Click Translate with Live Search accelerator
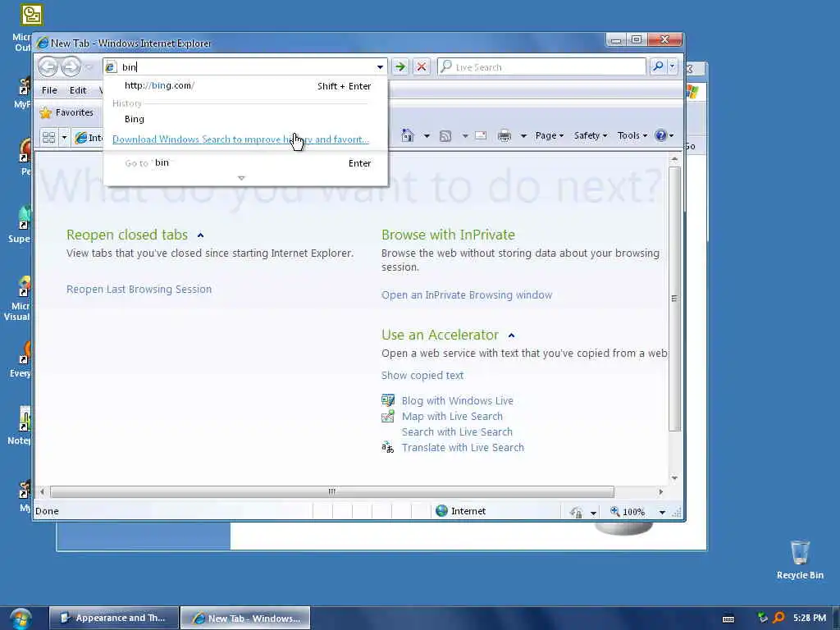Image resolution: width=840 pixels, height=630 pixels. 463,447
